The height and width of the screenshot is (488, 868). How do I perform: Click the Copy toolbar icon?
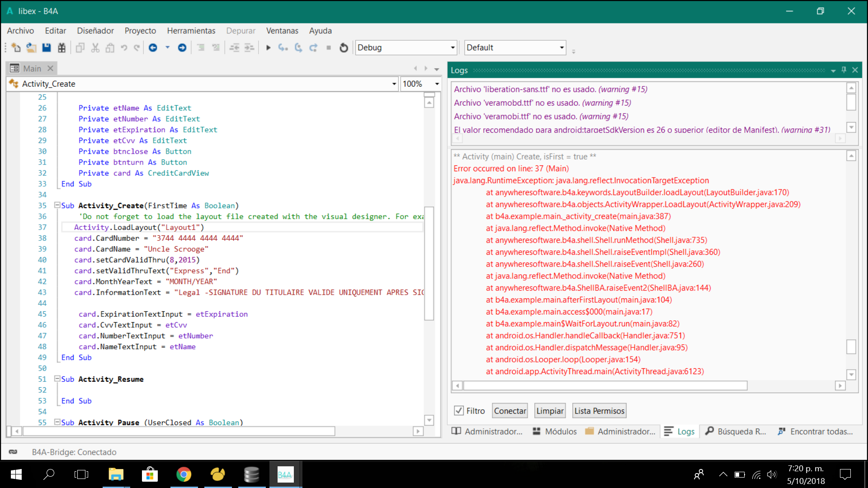click(80, 47)
